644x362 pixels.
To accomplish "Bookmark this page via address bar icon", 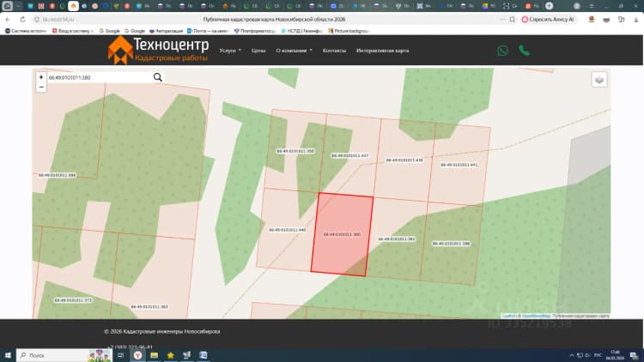I will pos(512,19).
